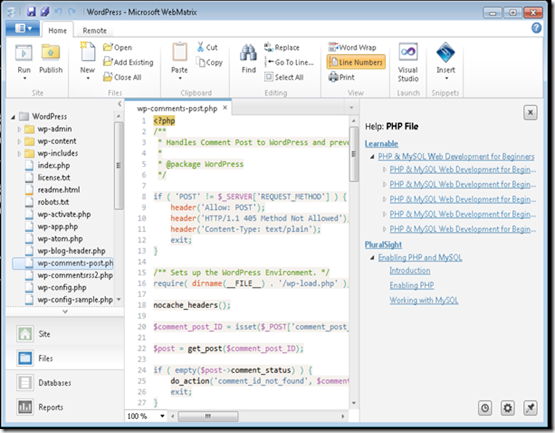Image resolution: width=555 pixels, height=433 pixels.
Task: Open the Learnable link
Action: 382,144
